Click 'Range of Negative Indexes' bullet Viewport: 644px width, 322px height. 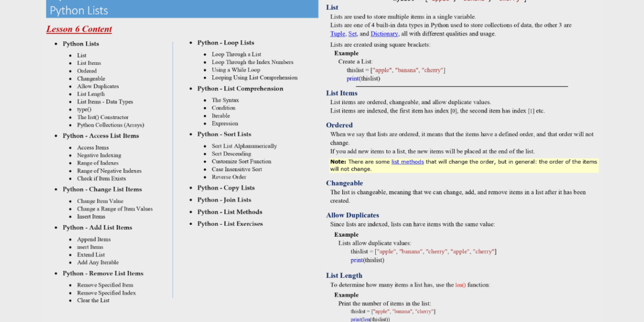(x=109, y=171)
